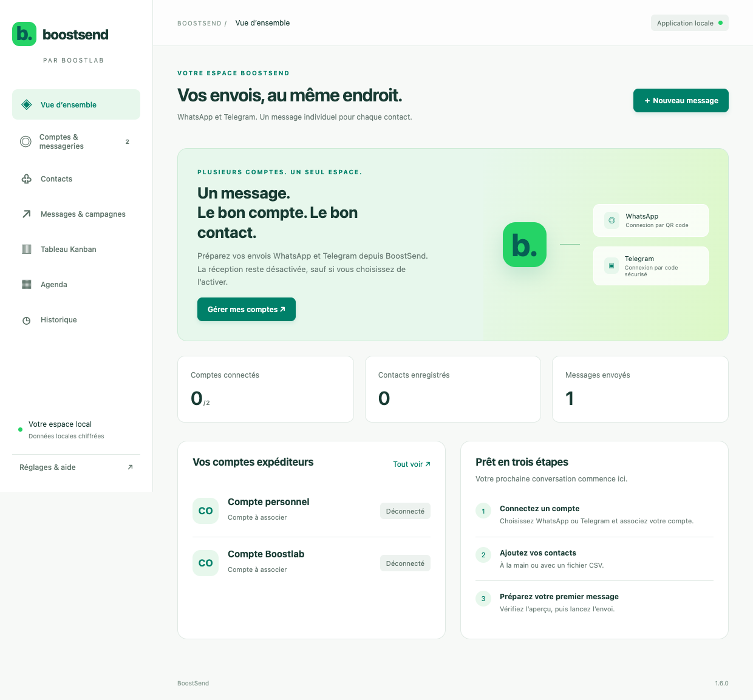Image resolution: width=753 pixels, height=700 pixels.
Task: Click the Contacts enregistrés stat card
Action: tap(453, 389)
